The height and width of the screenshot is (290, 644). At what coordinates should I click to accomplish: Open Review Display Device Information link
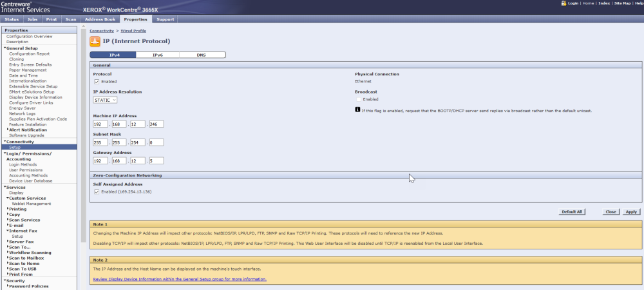[180, 279]
